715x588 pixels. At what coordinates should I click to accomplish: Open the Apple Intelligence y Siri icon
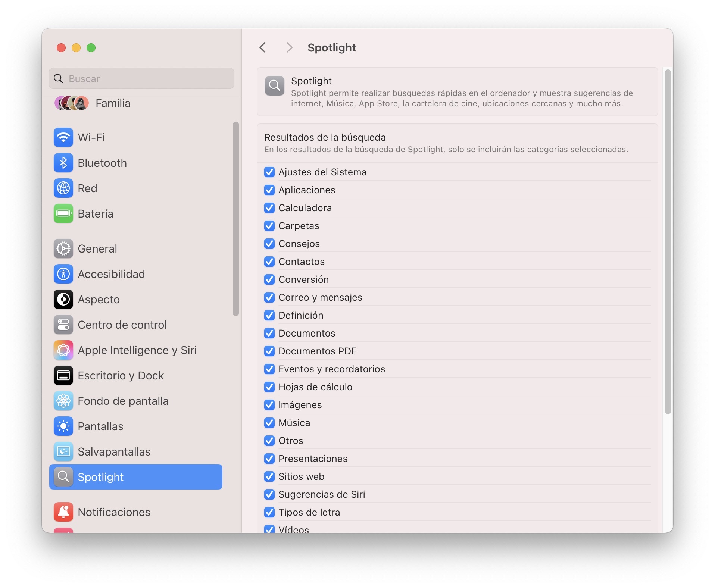click(63, 350)
